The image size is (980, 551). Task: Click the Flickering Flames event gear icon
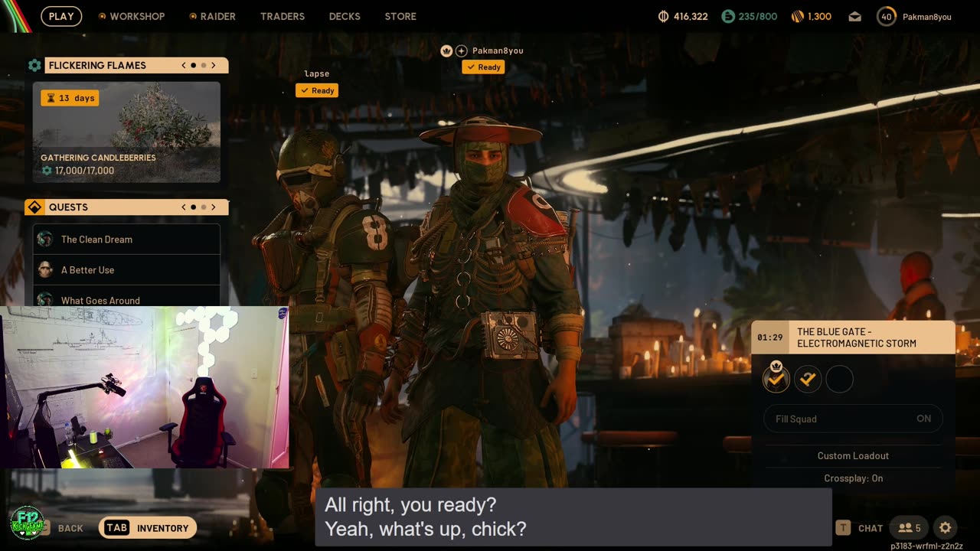click(x=34, y=66)
